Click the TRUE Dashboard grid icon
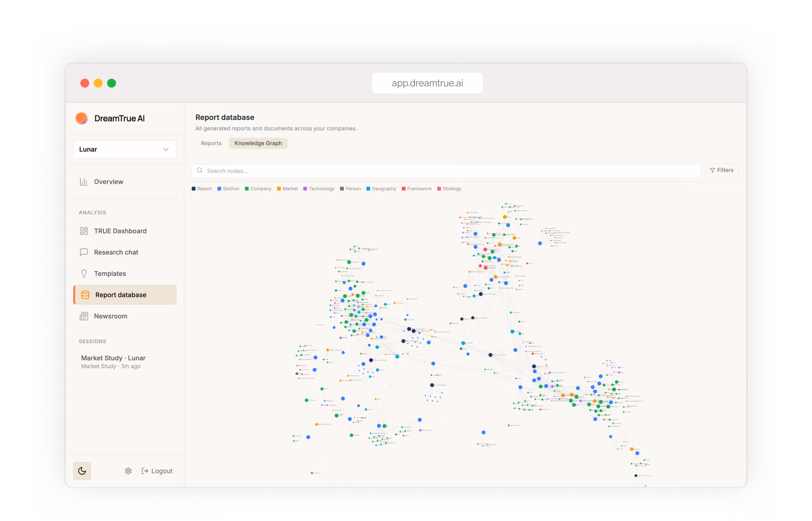The image size is (812, 521). (x=84, y=231)
